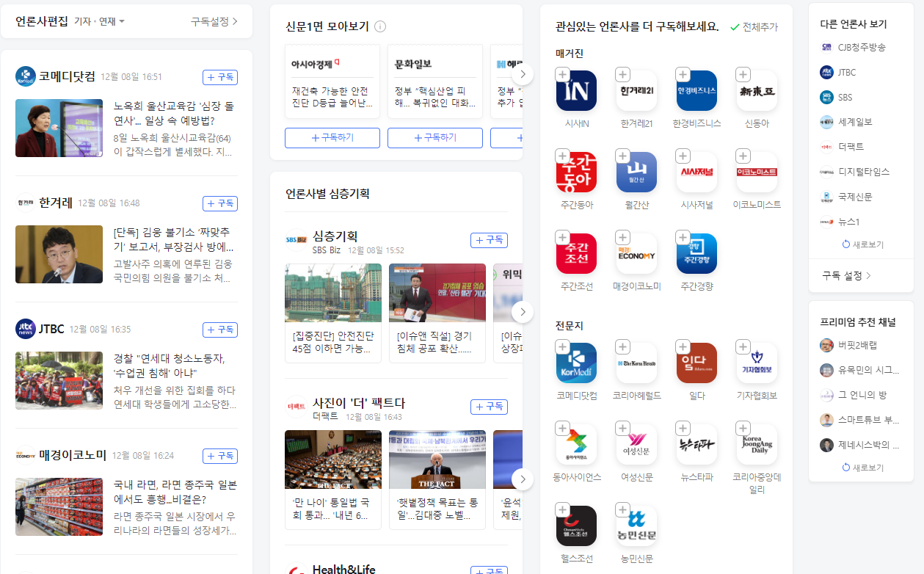Toggle the plus subscribe badge on 주간동아

pos(562,156)
